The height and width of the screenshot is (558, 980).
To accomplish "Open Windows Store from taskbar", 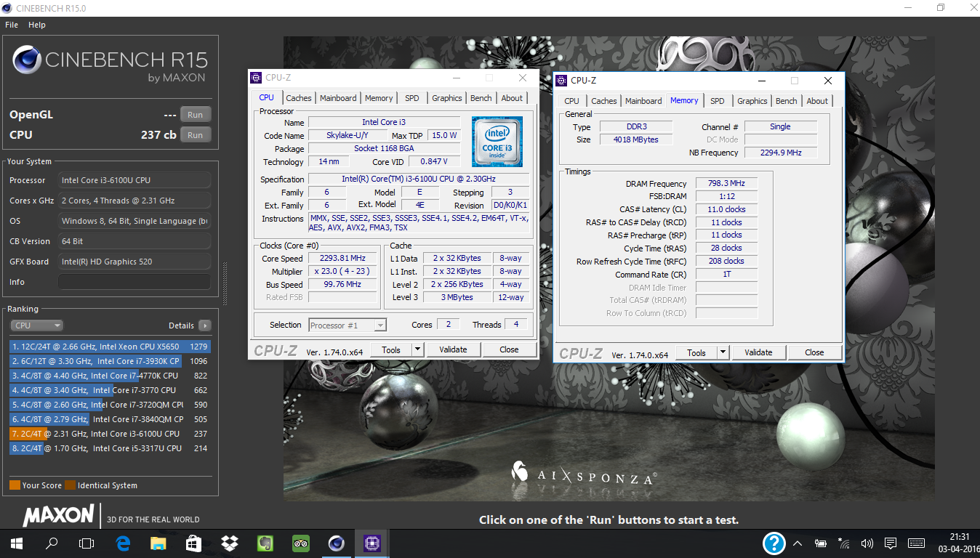I will (x=193, y=543).
